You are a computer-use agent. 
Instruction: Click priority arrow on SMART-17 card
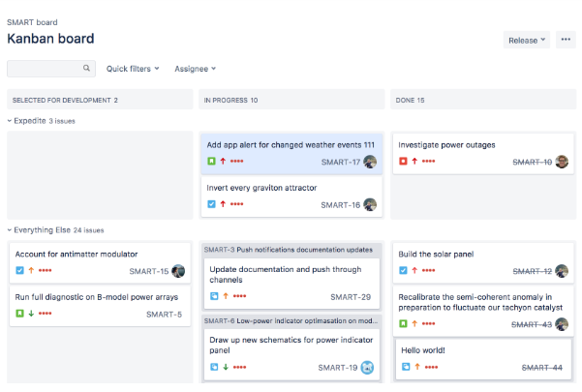coord(223,161)
